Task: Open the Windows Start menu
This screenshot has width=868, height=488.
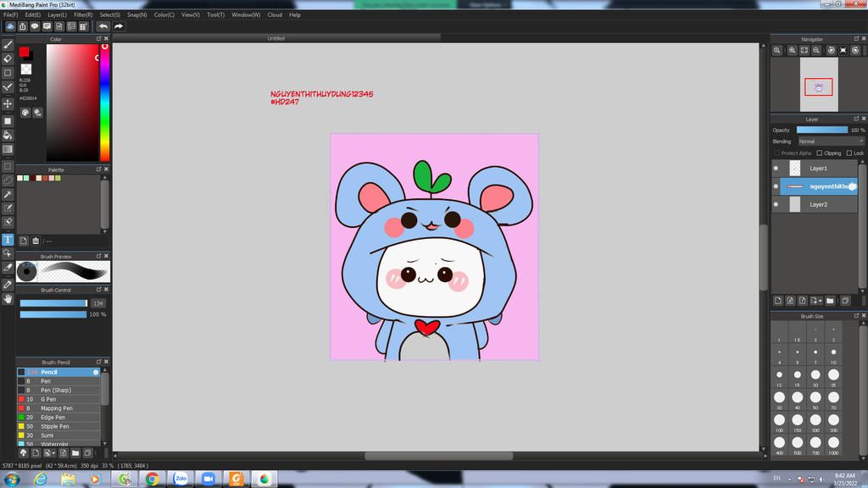Action: pos(12,479)
